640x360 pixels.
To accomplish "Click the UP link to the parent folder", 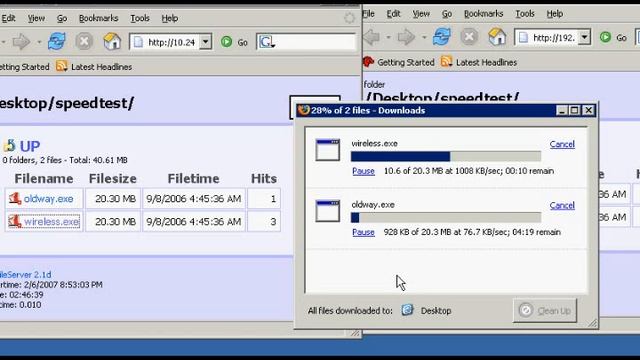I will (x=30, y=146).
